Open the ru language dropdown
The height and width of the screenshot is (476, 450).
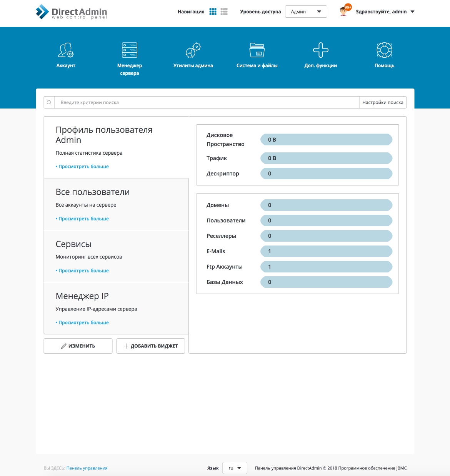click(x=235, y=468)
